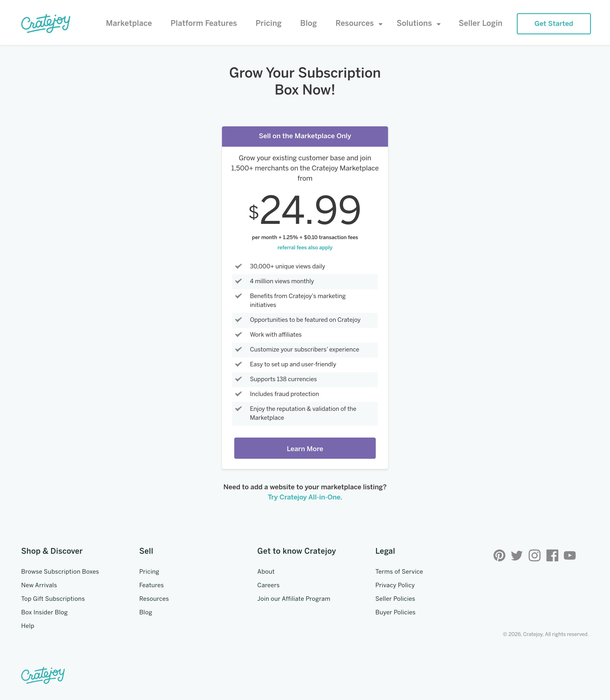Screen dimensions: 610x700
Task: Open Terms of Service footer link
Action: [399, 572]
